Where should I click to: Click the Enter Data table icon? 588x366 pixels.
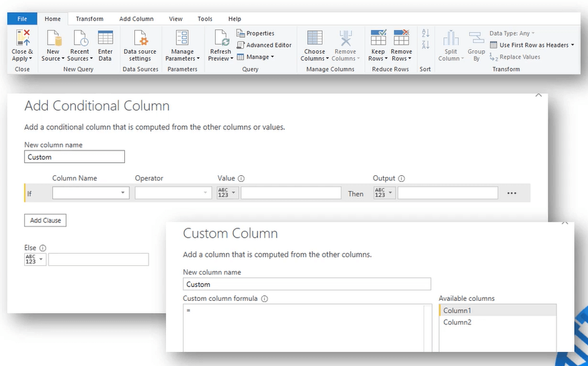coord(106,38)
